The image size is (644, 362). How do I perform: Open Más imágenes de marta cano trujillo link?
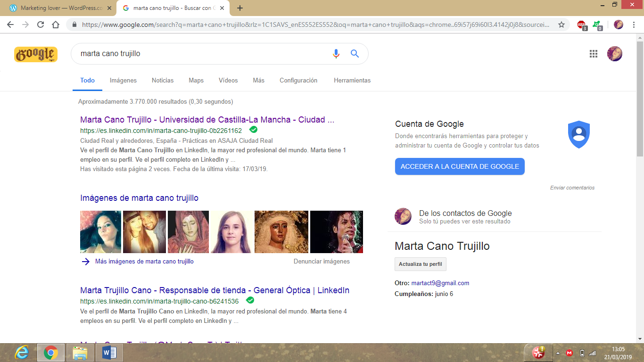coord(144,261)
